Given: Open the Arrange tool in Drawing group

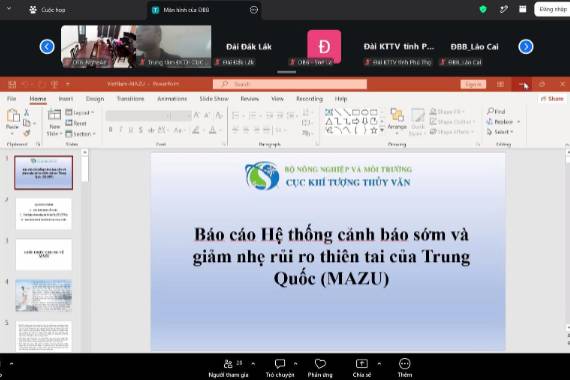Looking at the screenshot, I should click(x=397, y=120).
